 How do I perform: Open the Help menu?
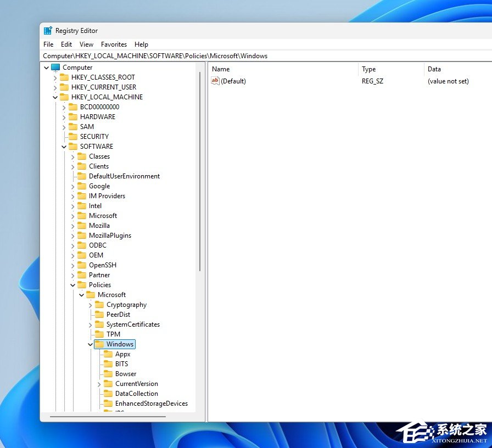(x=141, y=44)
